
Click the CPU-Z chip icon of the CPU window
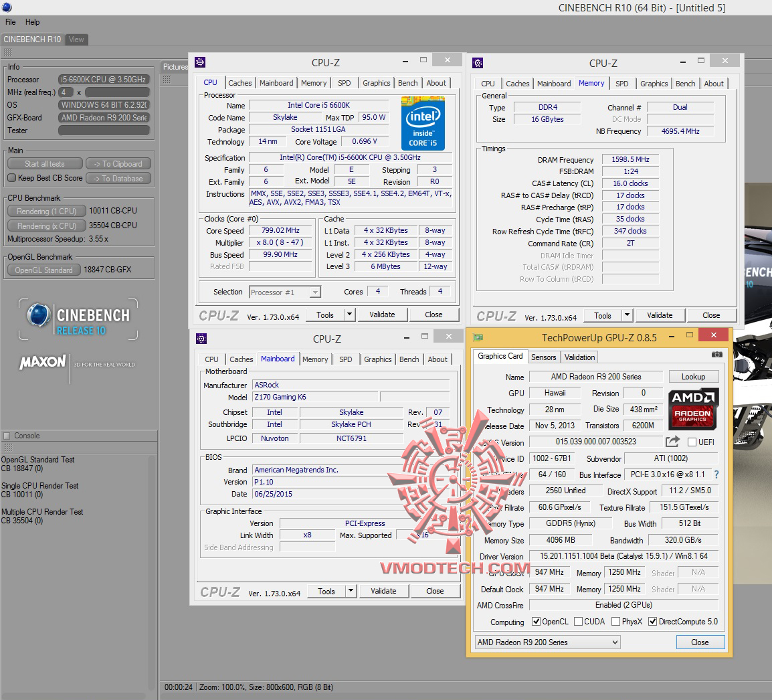200,62
